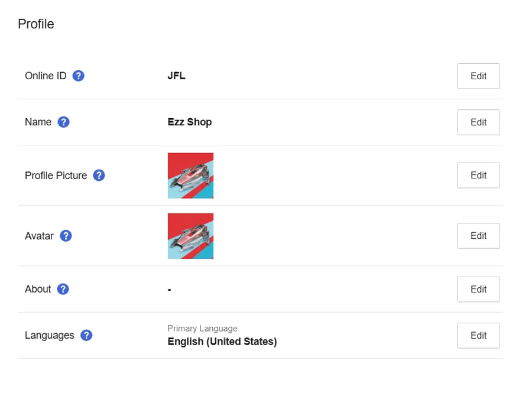Open the help icon beside Name

point(63,122)
